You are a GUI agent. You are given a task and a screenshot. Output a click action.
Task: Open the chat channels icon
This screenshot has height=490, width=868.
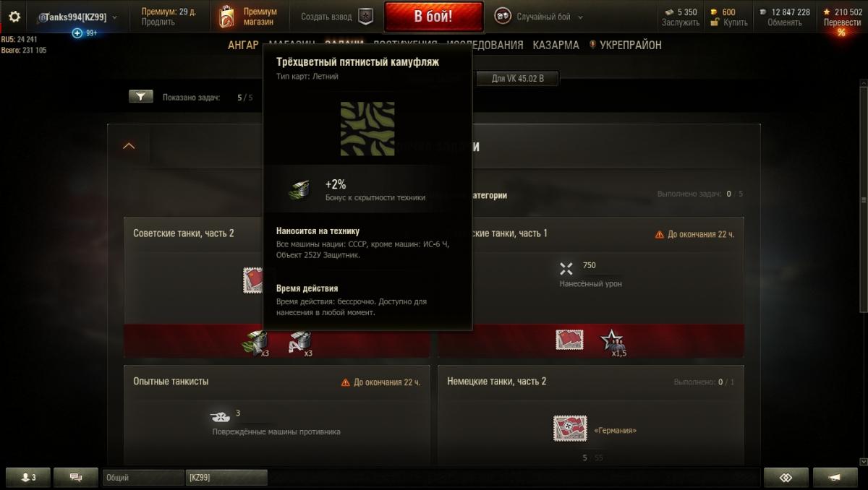coord(77,477)
